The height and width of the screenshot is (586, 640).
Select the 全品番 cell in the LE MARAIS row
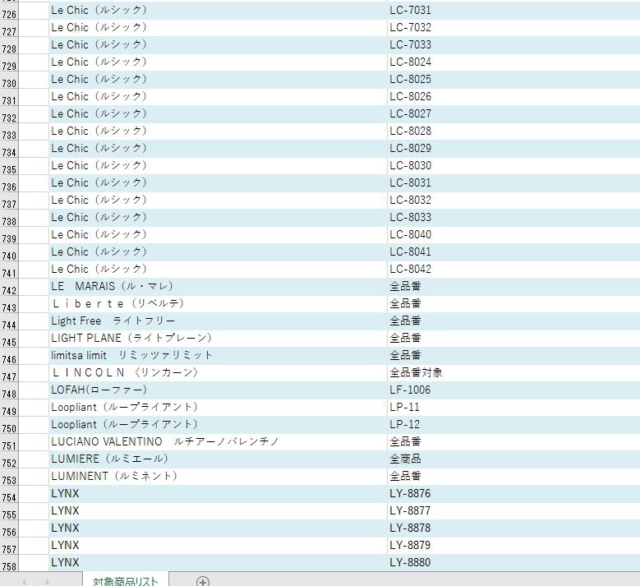513,286
